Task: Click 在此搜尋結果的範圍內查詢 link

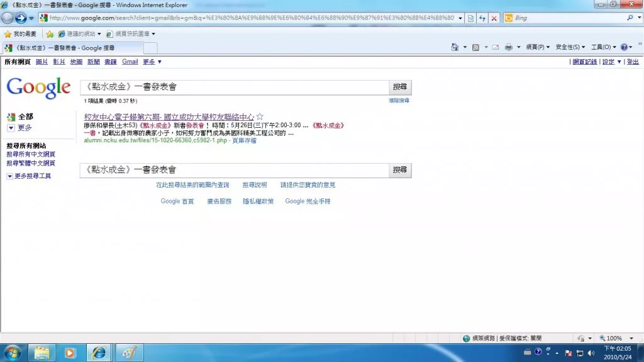Action: coord(192,185)
